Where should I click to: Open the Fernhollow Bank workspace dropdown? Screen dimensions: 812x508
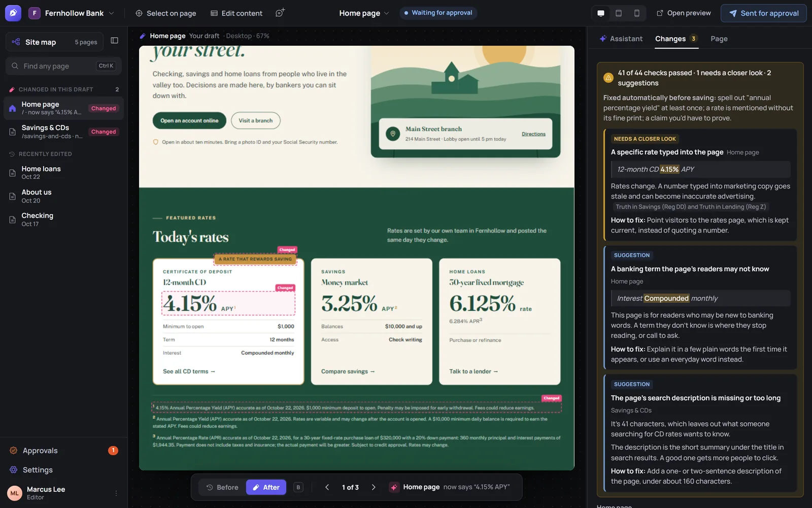(72, 13)
